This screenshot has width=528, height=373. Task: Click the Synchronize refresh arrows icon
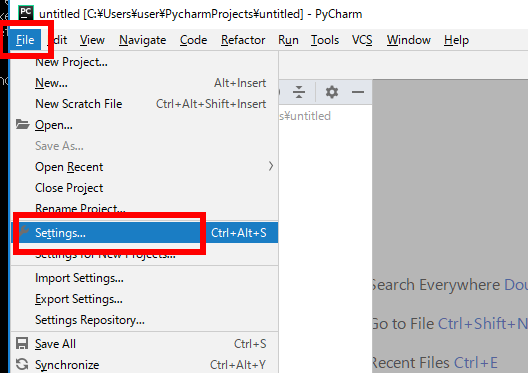[22, 364]
